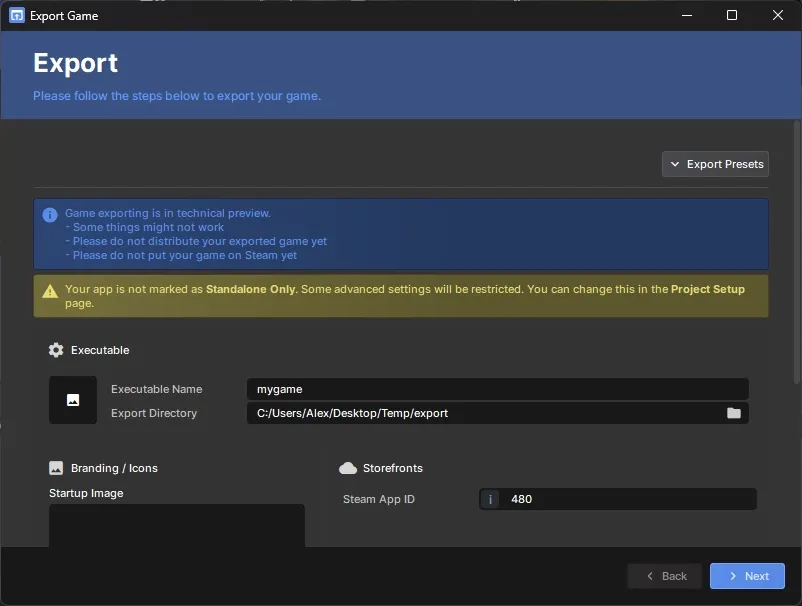Select the Startup Image placeholder area
The height and width of the screenshot is (606, 802).
tap(177, 527)
